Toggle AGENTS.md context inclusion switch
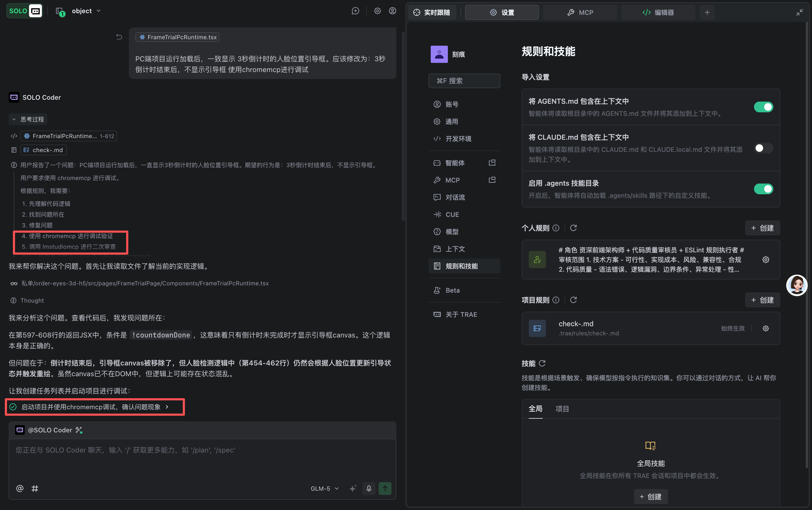Screen dimensions: 812x510 coord(763,107)
